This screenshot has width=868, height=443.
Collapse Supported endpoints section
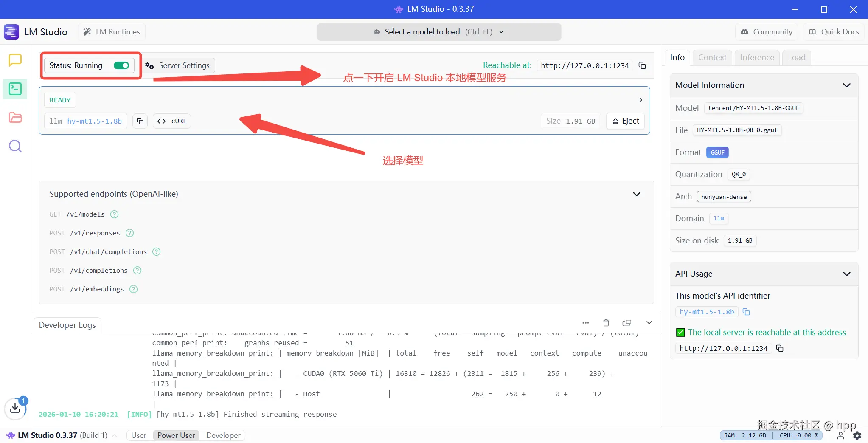coord(637,194)
